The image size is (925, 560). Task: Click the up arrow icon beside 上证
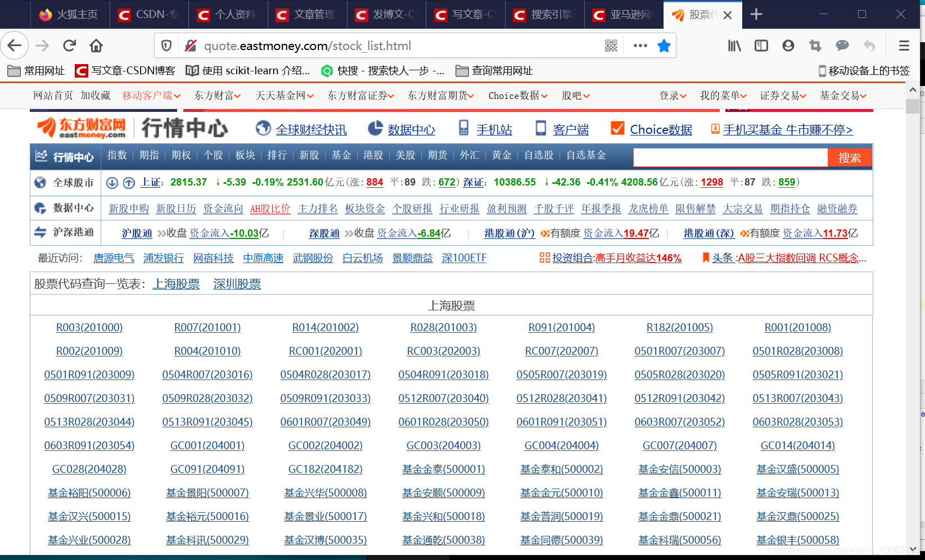click(x=129, y=183)
